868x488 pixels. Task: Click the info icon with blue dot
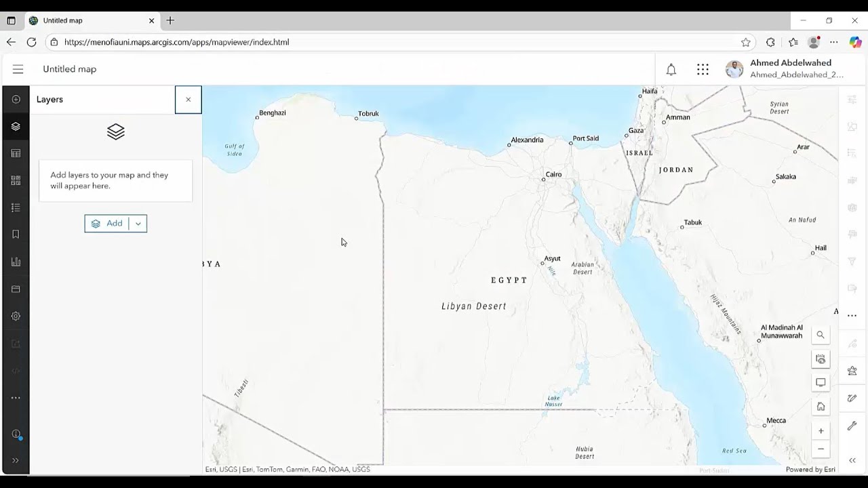(x=16, y=434)
